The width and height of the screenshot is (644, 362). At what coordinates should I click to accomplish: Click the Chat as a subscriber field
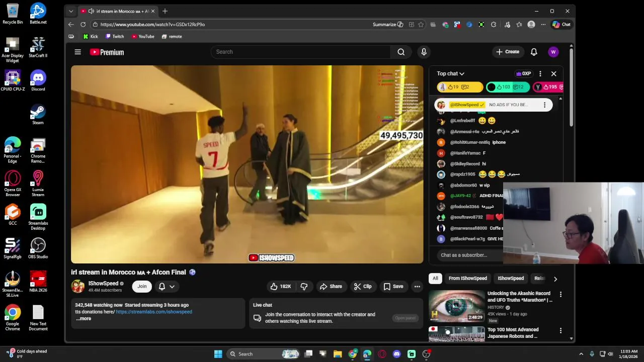(469, 255)
